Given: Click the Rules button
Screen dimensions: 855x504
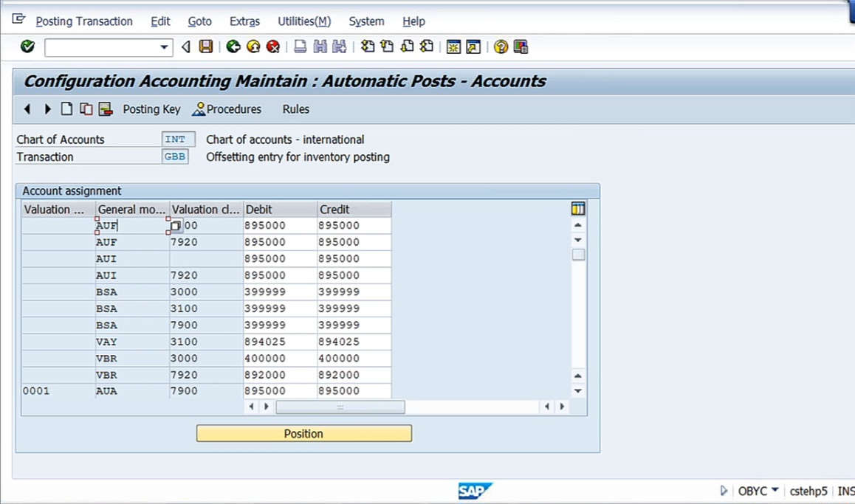Looking at the screenshot, I should [296, 109].
